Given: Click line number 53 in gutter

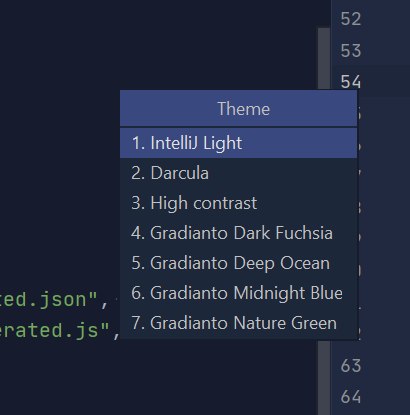Looking at the screenshot, I should click(351, 51).
